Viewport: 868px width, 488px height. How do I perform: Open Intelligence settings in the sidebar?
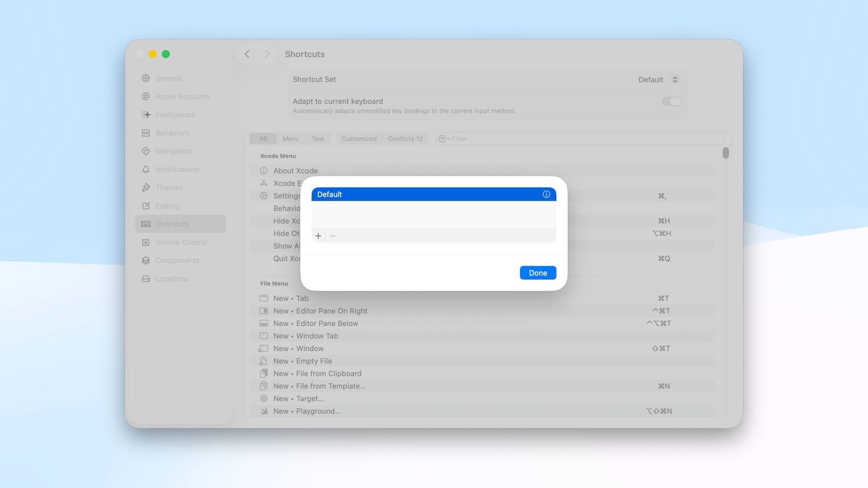[175, 115]
